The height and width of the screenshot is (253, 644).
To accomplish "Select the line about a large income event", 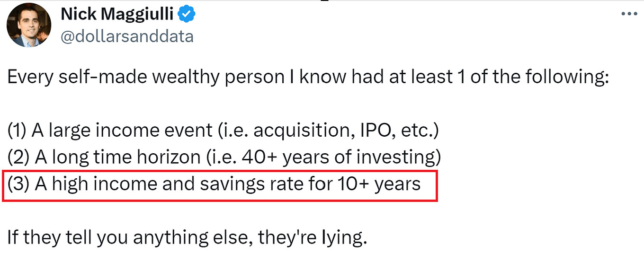I will point(223,131).
